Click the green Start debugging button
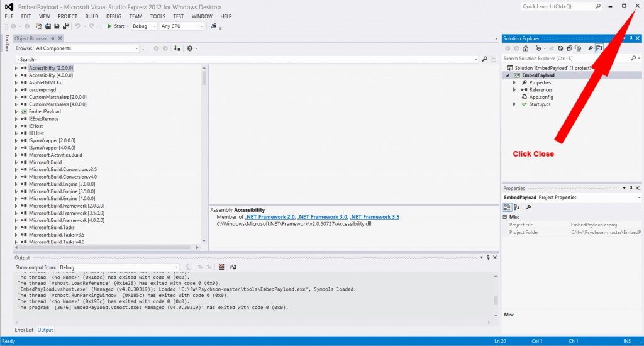The image size is (644, 346). click(x=116, y=26)
